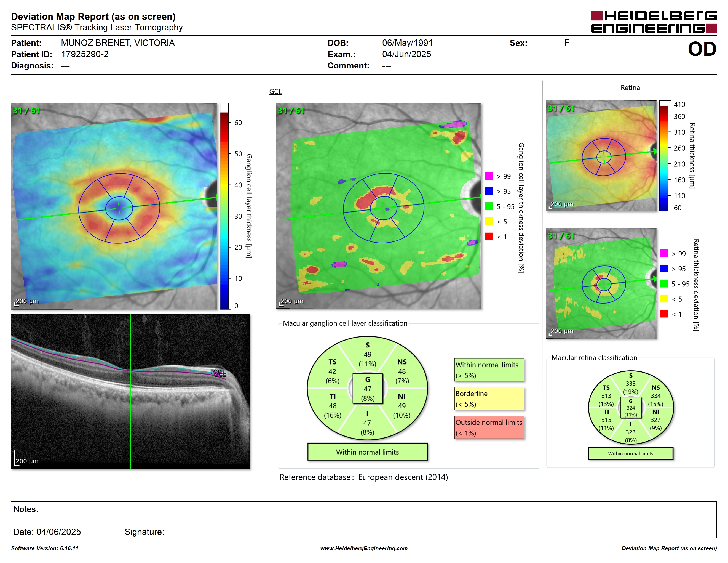Click Retina overall Within normal limits result bar
The image size is (728, 563).
(631, 453)
